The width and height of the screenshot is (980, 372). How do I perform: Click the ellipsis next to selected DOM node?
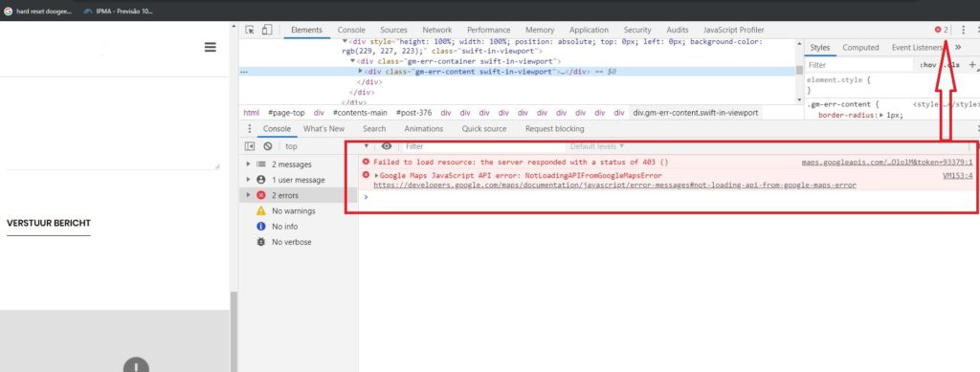tap(244, 73)
